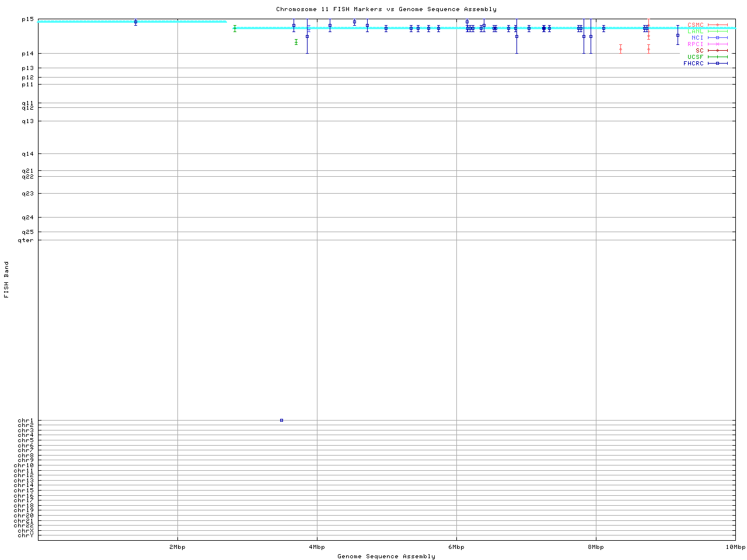Select the blue marker on chr1 row
The image size is (747, 560).
(281, 420)
